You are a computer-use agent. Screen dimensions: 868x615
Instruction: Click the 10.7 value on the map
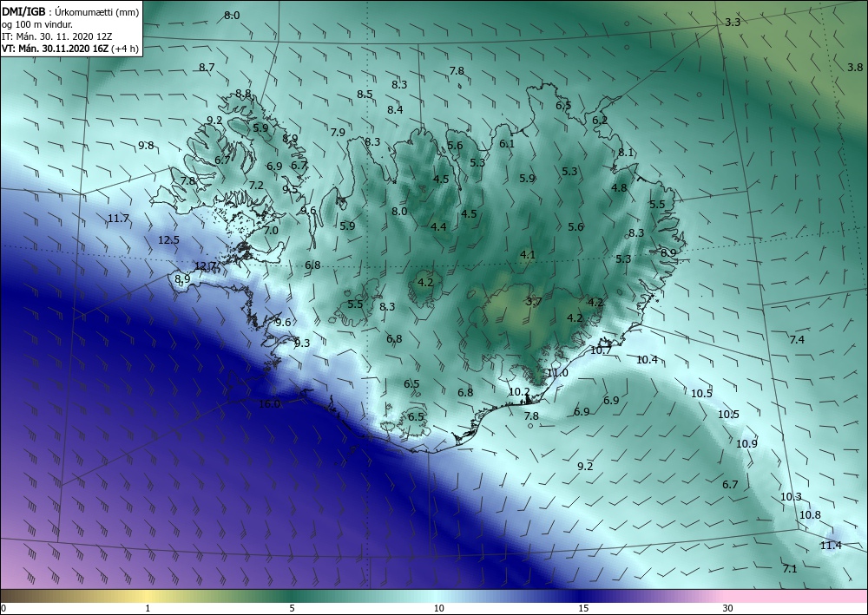click(601, 350)
